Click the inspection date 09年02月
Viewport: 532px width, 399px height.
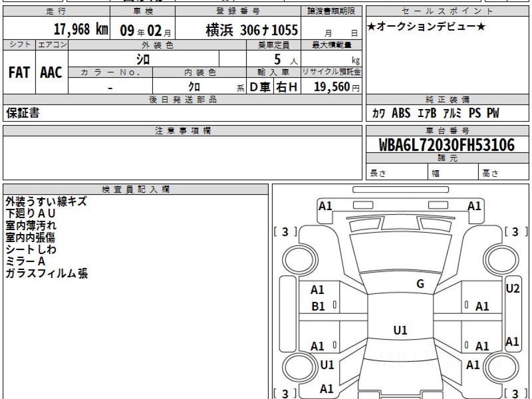142,31
